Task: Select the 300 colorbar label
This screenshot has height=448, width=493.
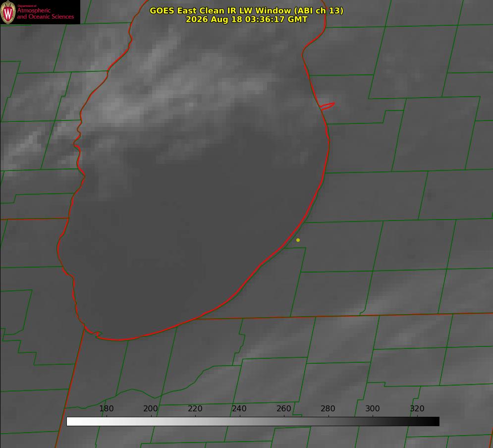Action: [373, 408]
